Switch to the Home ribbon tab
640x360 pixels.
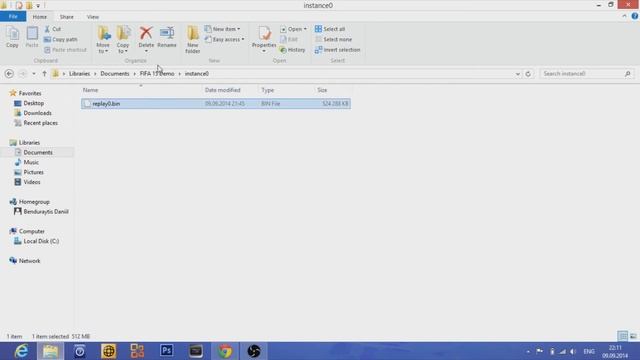coord(40,17)
